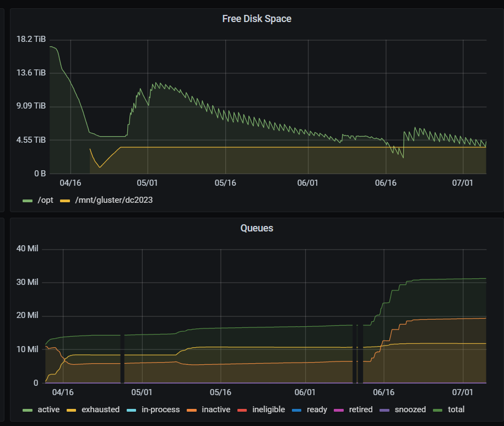Toggle the snoozed series in legend
The width and height of the screenshot is (504, 426).
pos(410,409)
